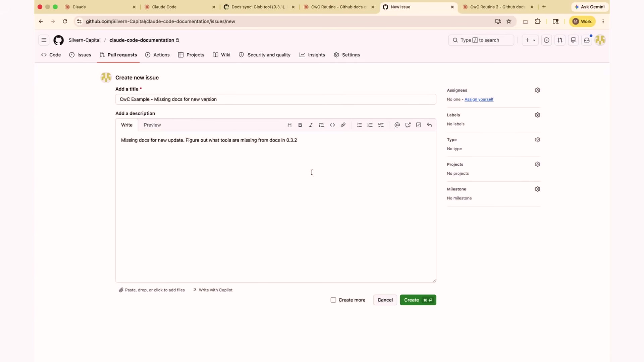The width and height of the screenshot is (644, 362).
Task: Insert a numbered list in the editor
Action: pyautogui.click(x=370, y=125)
